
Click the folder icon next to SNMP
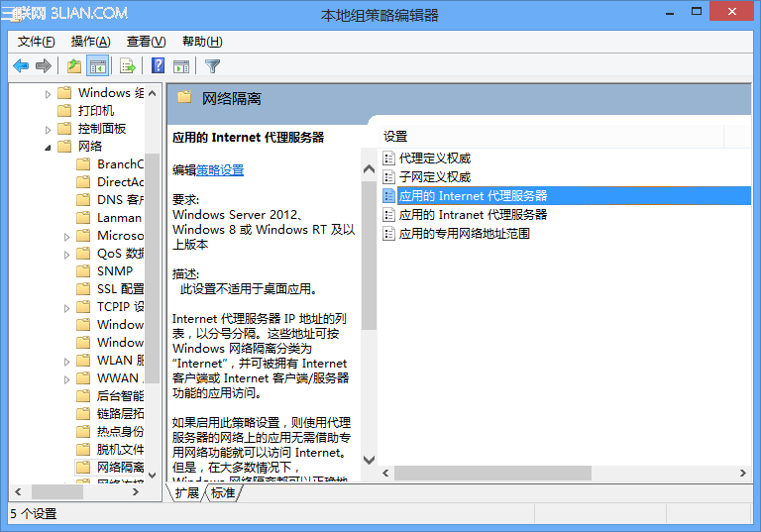tap(83, 270)
